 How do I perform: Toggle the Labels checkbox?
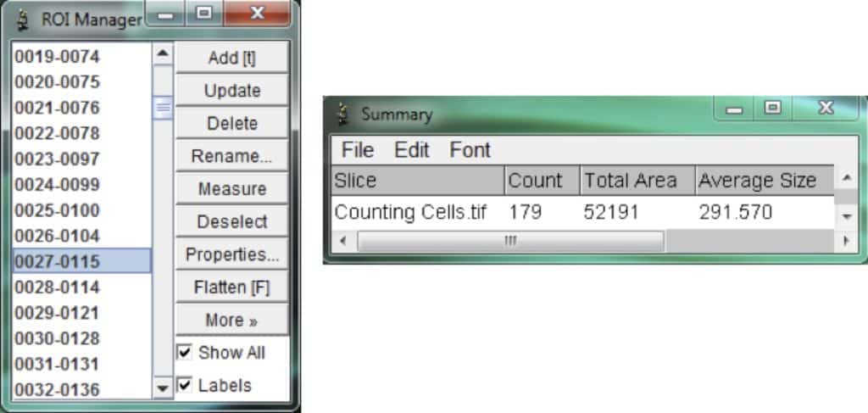coord(184,385)
